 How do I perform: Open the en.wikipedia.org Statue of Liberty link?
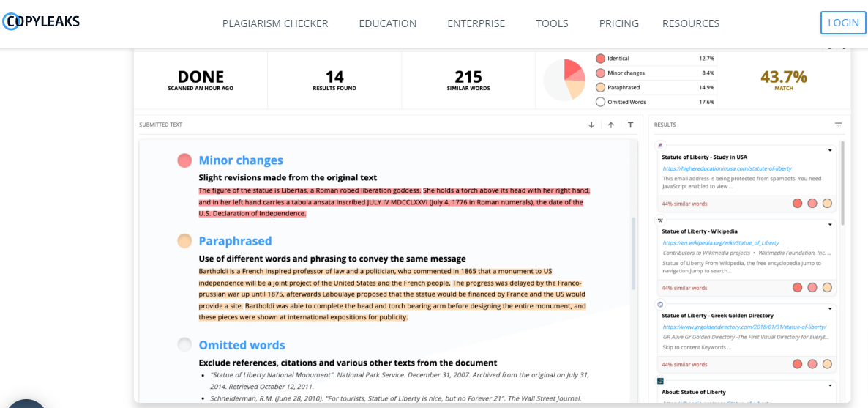720,242
